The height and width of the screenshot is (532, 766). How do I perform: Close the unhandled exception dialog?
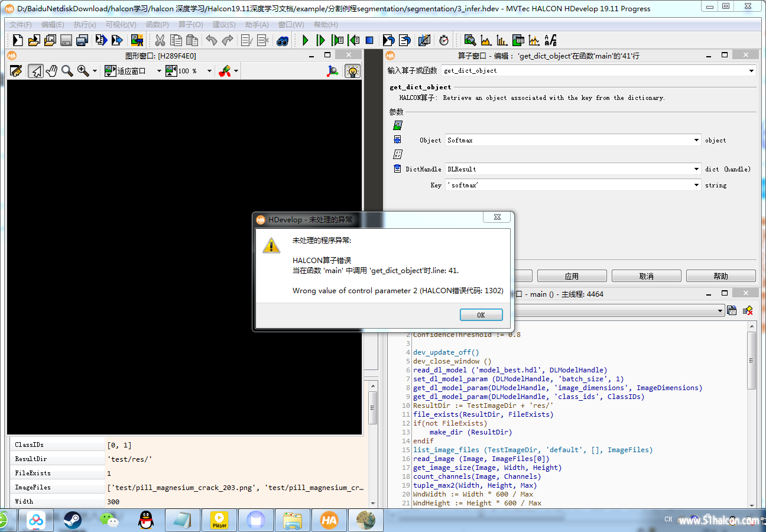coord(497,218)
